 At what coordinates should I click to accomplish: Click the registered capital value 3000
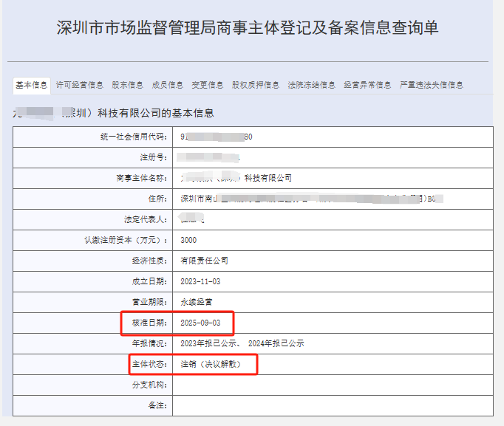tap(188, 240)
